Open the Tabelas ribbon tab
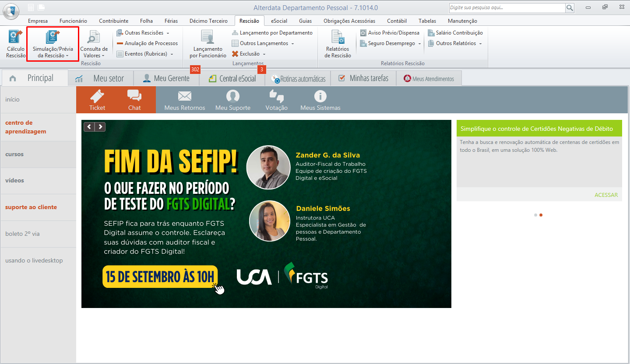 tap(427, 21)
